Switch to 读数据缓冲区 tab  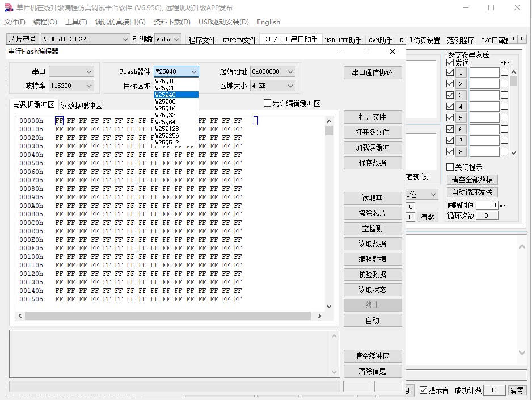tap(82, 105)
